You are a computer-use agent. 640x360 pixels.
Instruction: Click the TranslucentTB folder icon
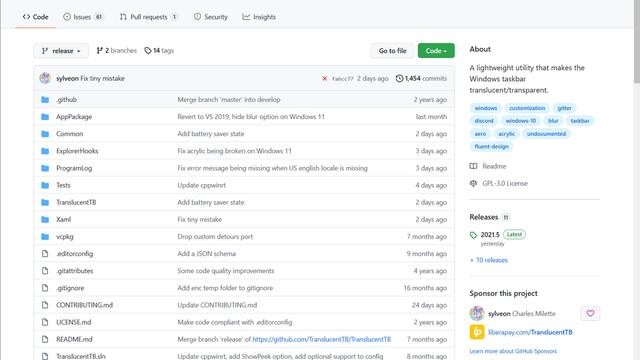45,202
